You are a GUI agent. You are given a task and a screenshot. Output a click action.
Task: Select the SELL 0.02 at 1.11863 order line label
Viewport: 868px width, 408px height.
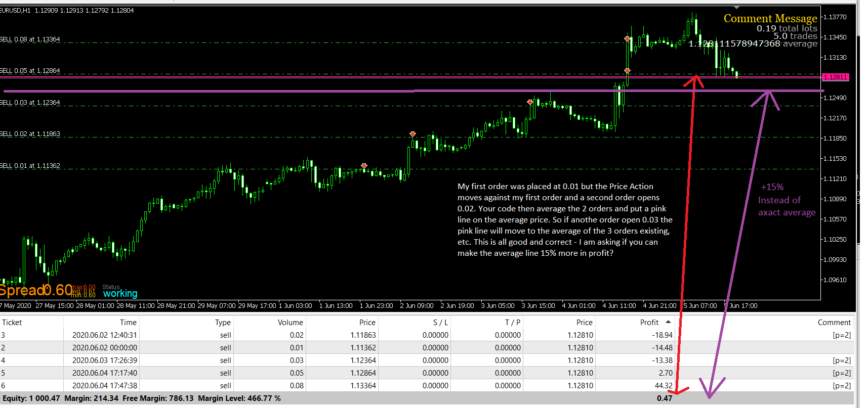click(x=30, y=134)
